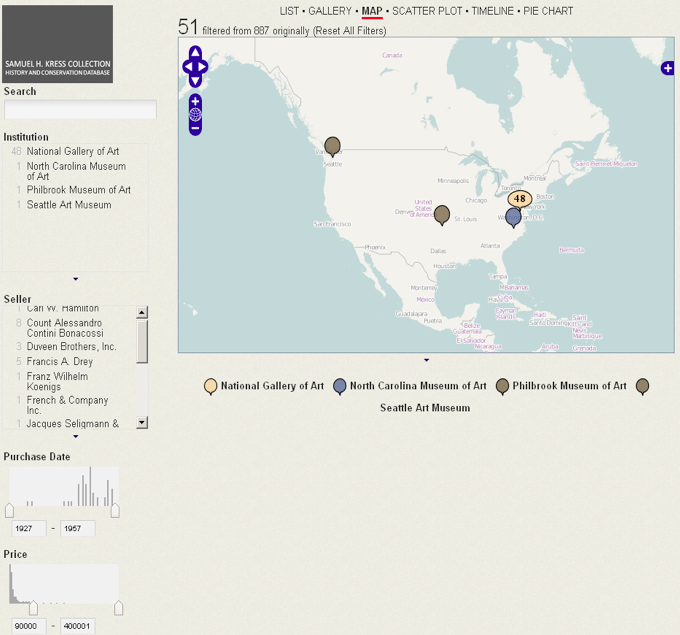Zoom out the map with minus button
The image size is (680, 635).
195,128
